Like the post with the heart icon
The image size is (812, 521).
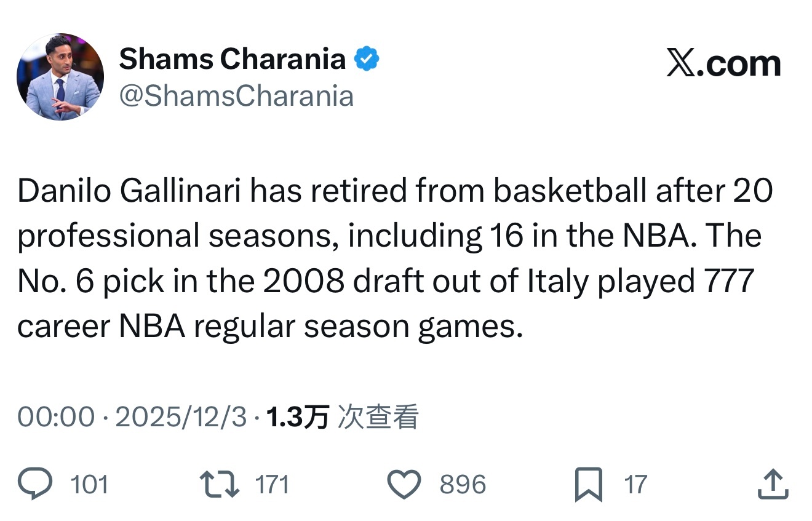[405, 485]
